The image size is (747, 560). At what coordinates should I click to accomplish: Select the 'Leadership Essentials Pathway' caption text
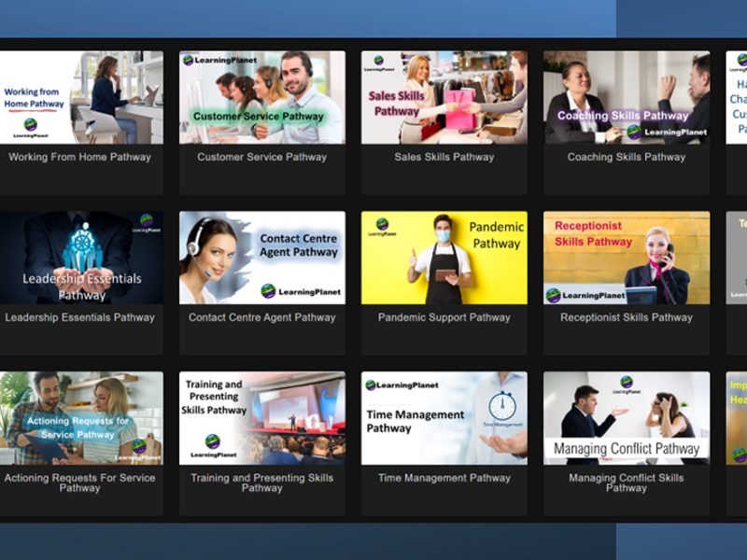tap(80, 317)
